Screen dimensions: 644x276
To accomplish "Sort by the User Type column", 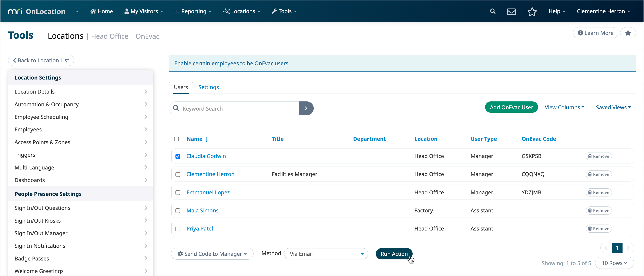I will (x=483, y=139).
